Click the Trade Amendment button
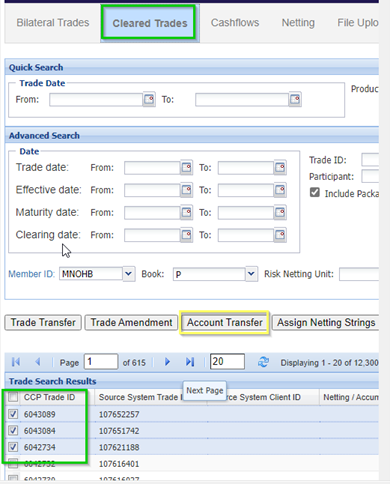The height and width of the screenshot is (484, 390). click(x=131, y=323)
